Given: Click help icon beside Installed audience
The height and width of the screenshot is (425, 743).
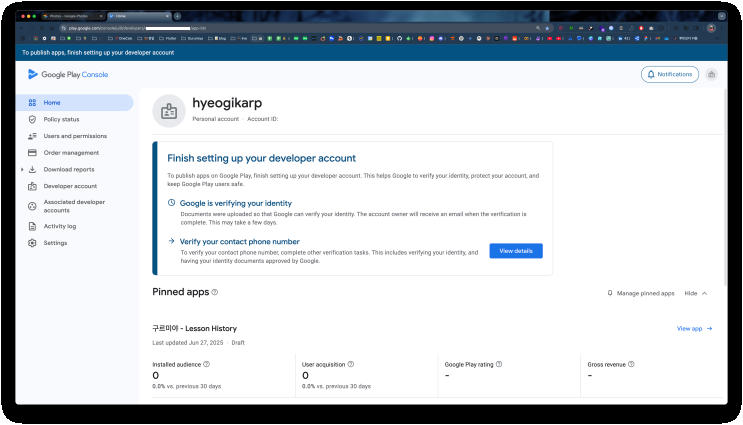Looking at the screenshot, I should tap(207, 364).
